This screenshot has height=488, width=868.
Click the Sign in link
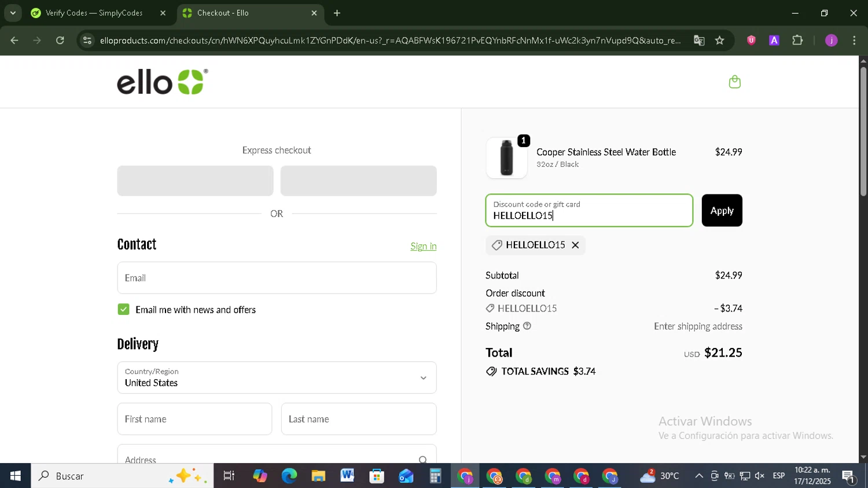point(424,246)
